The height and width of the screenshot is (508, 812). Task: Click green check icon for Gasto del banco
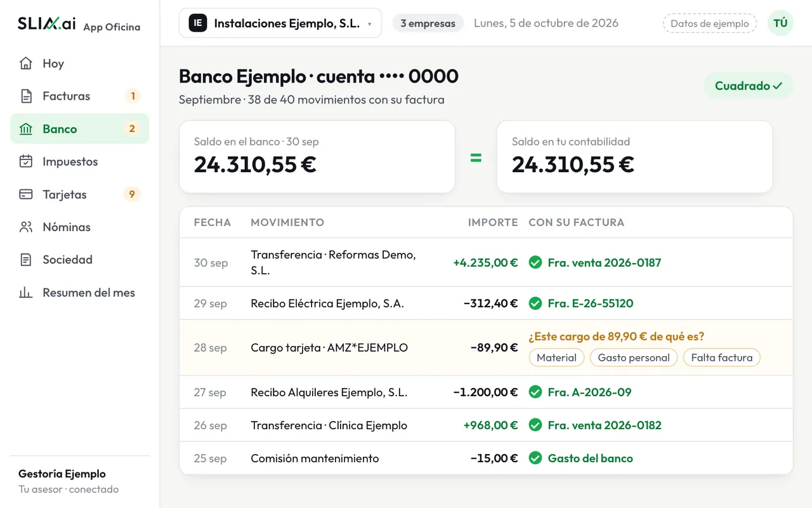[x=535, y=458]
